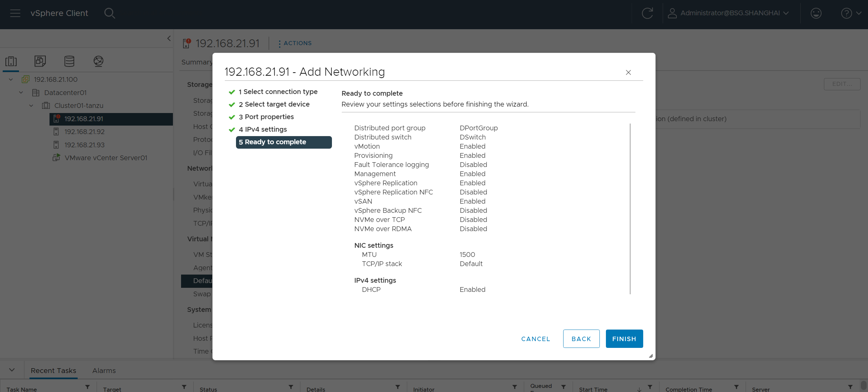Collapse the Cluster01-tanzu tree node

31,106
